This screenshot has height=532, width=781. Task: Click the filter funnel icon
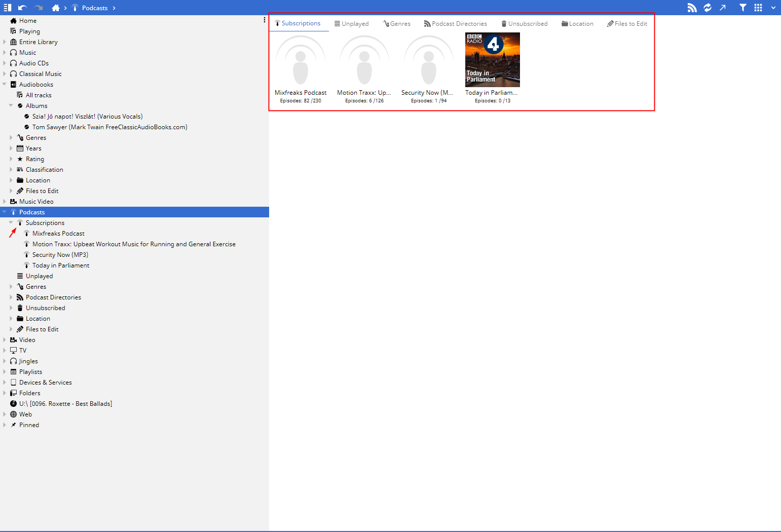point(742,8)
